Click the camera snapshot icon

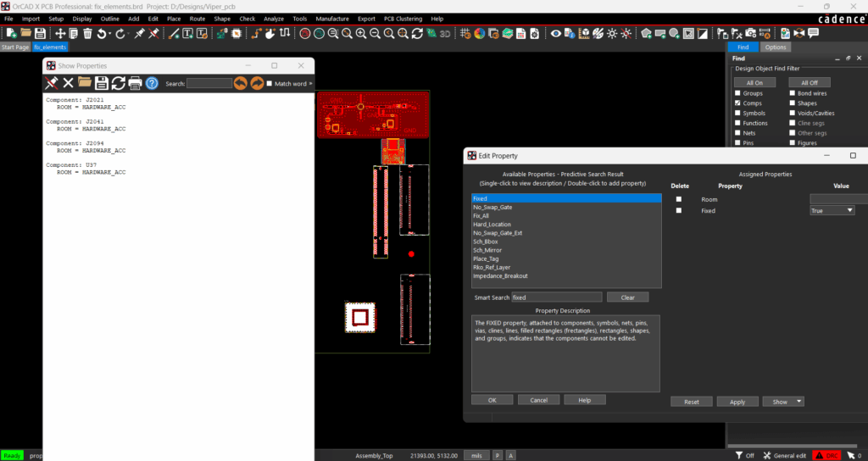[751, 33]
